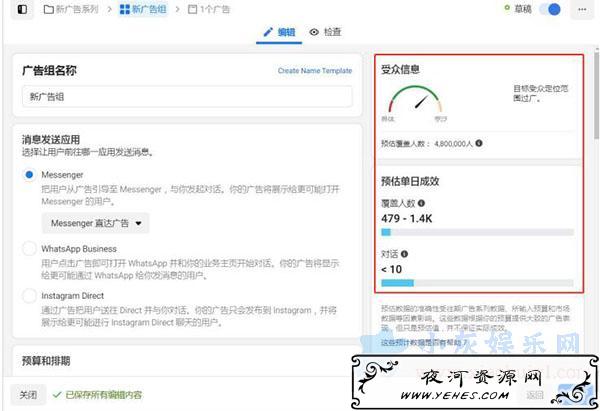The width and height of the screenshot is (600, 411).
Task: Switch to the 检查 review tab
Action: (x=325, y=32)
